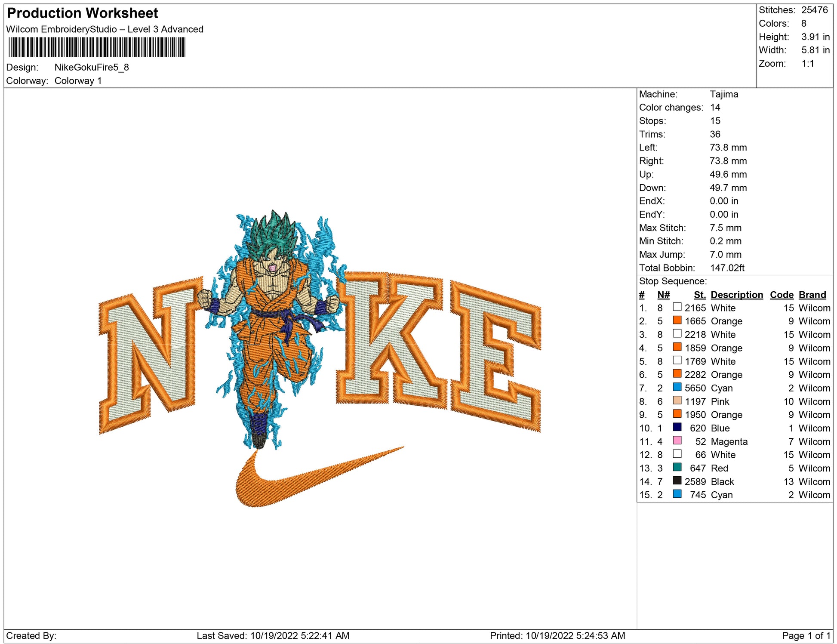Click the magenta swatch in stop 11

pyautogui.click(x=677, y=440)
